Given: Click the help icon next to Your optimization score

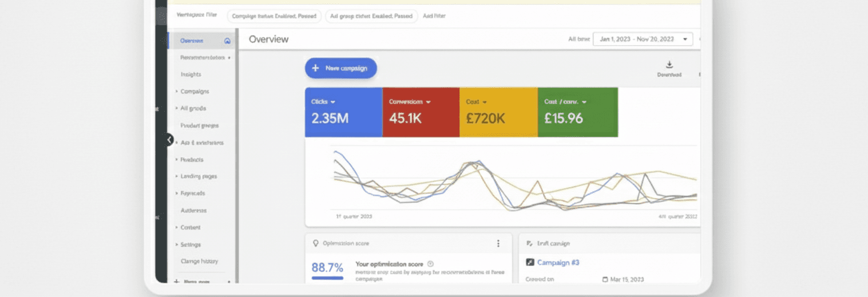Looking at the screenshot, I should point(430,264).
